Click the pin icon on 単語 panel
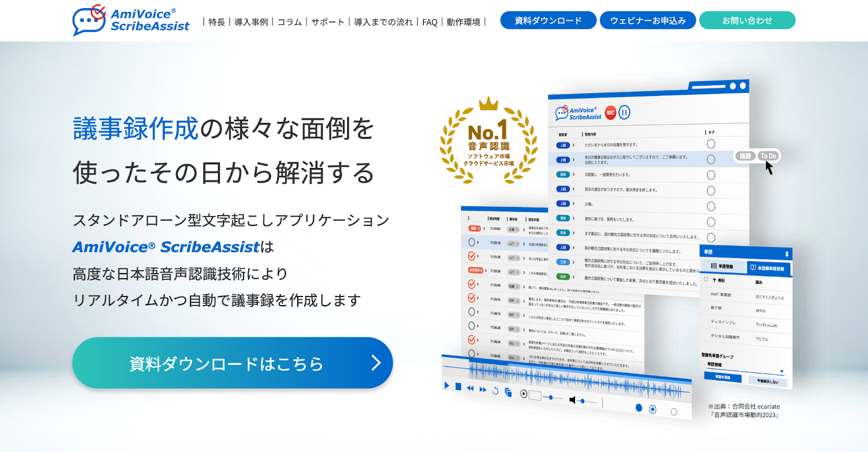 [786, 254]
